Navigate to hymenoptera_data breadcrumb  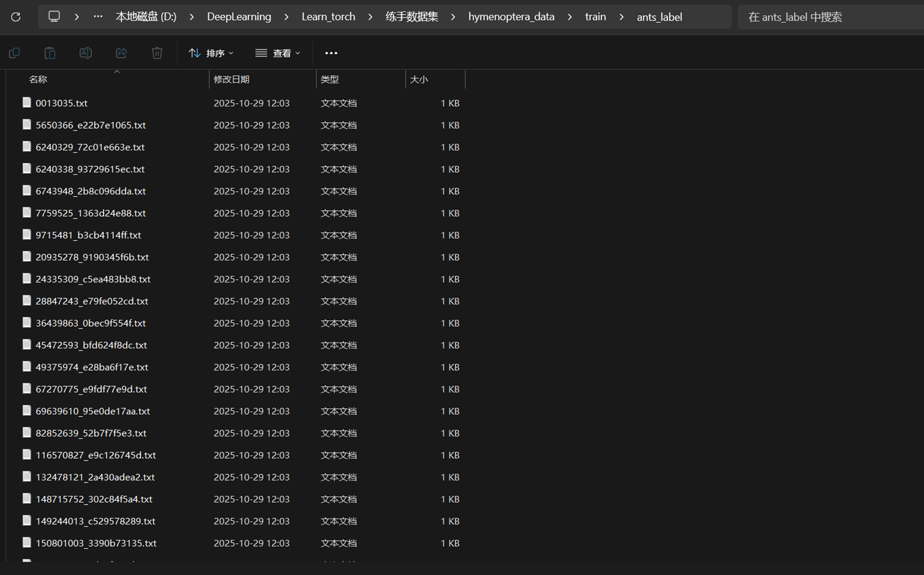click(x=511, y=17)
